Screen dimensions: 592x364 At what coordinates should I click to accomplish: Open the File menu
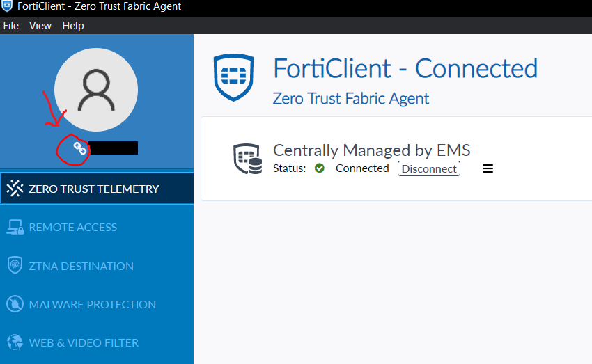(11, 26)
